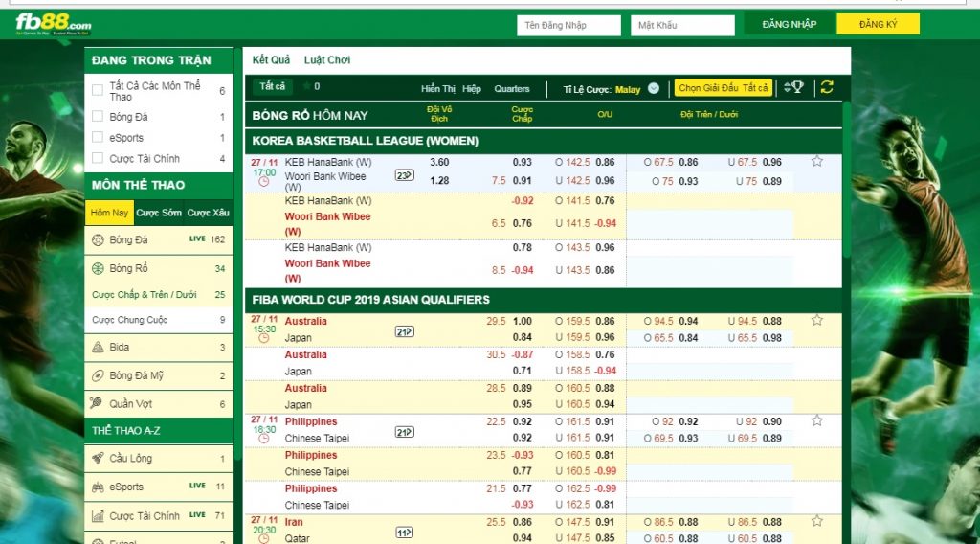
Task: Click the Tên Đăng Nhập username field
Action: [x=568, y=25]
